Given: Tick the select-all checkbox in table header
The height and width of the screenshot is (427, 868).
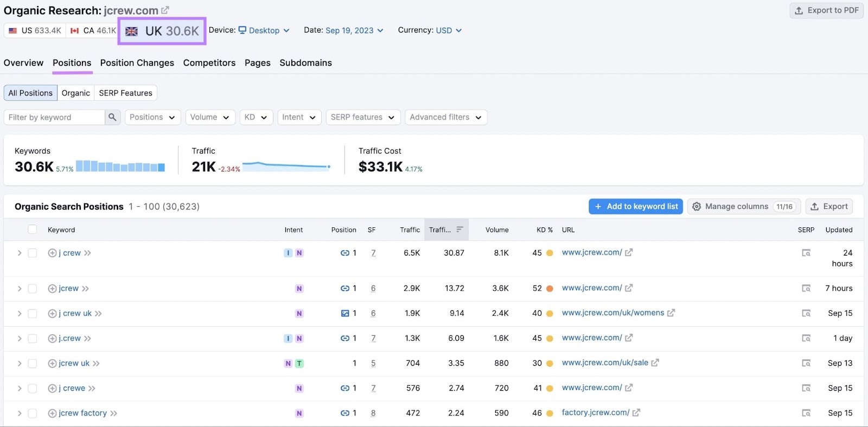Looking at the screenshot, I should (x=33, y=230).
